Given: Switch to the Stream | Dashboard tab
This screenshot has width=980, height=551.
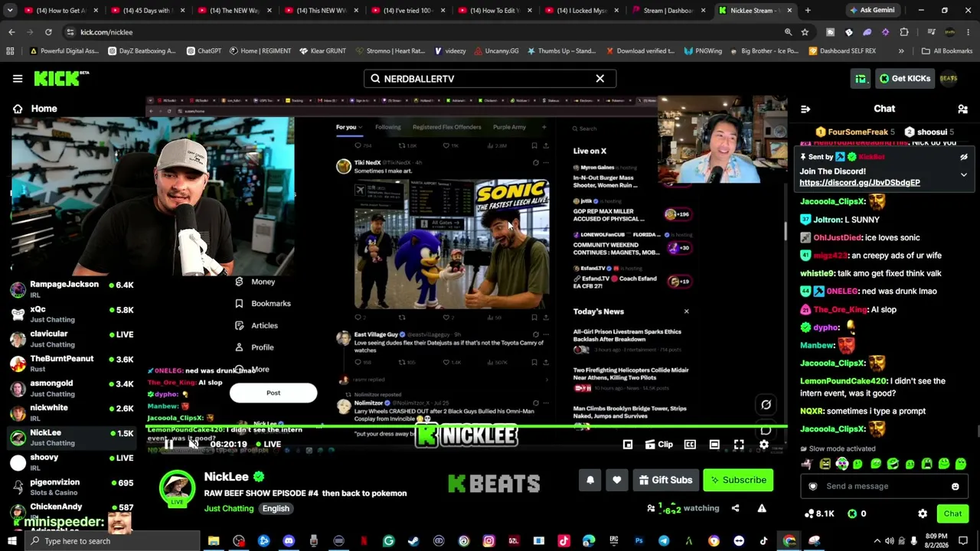Looking at the screenshot, I should 669,11.
